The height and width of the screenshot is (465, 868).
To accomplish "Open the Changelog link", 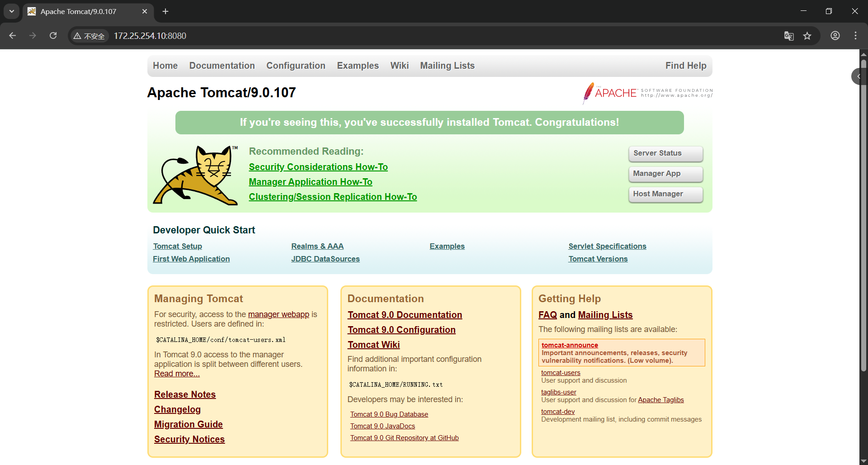I will click(x=177, y=409).
